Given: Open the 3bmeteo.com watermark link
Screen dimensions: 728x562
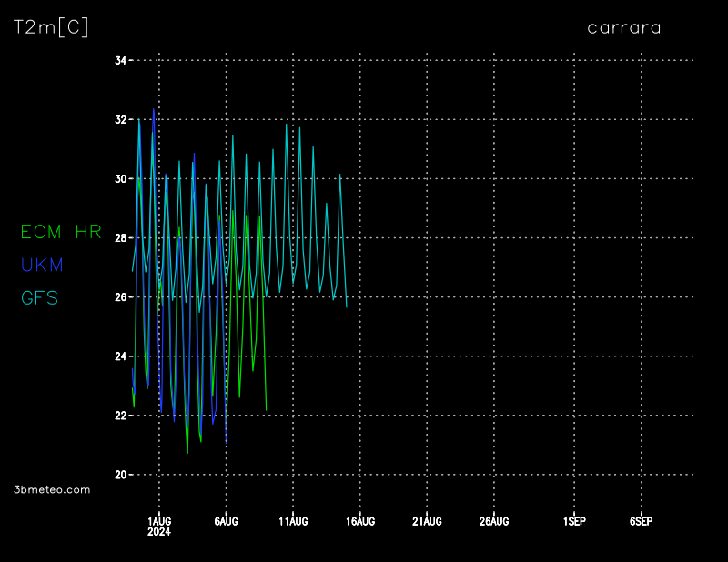Looking at the screenshot, I should (53, 489).
